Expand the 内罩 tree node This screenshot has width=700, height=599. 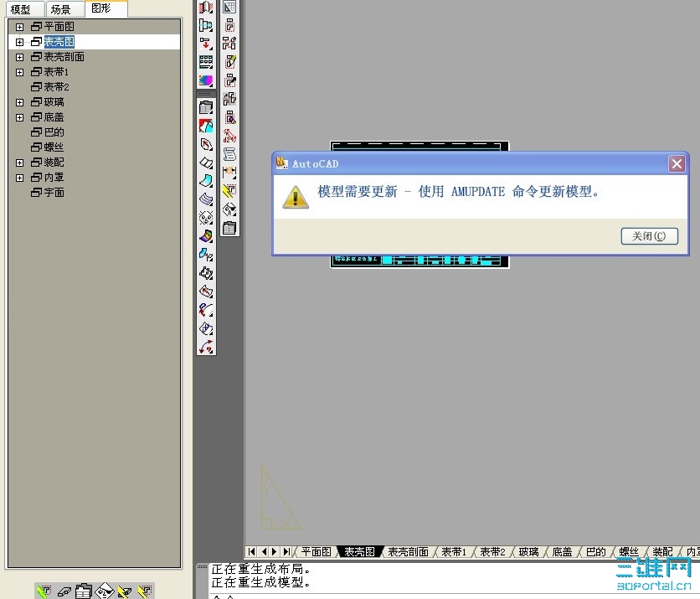tap(19, 178)
